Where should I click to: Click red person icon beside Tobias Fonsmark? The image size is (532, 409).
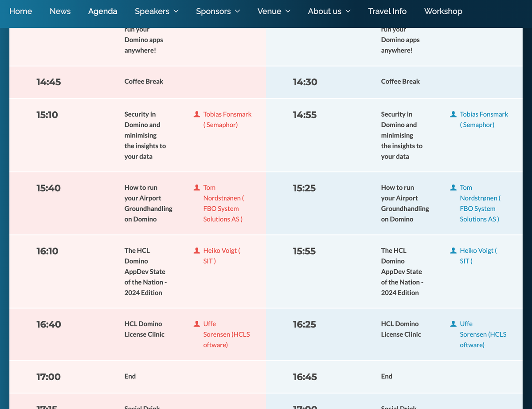197,114
